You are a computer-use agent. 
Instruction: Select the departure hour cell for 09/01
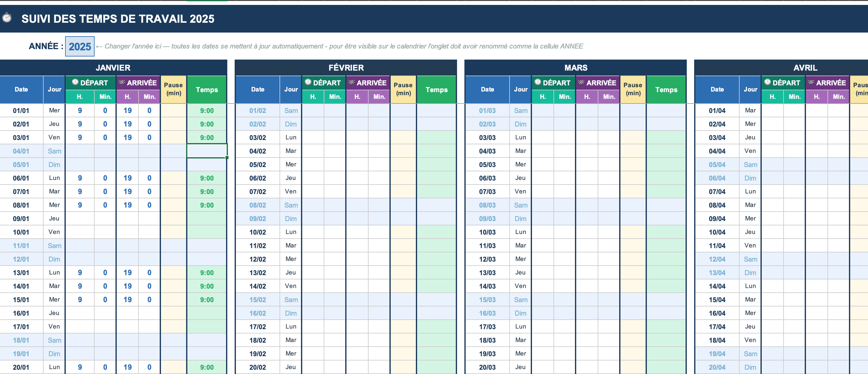point(80,219)
